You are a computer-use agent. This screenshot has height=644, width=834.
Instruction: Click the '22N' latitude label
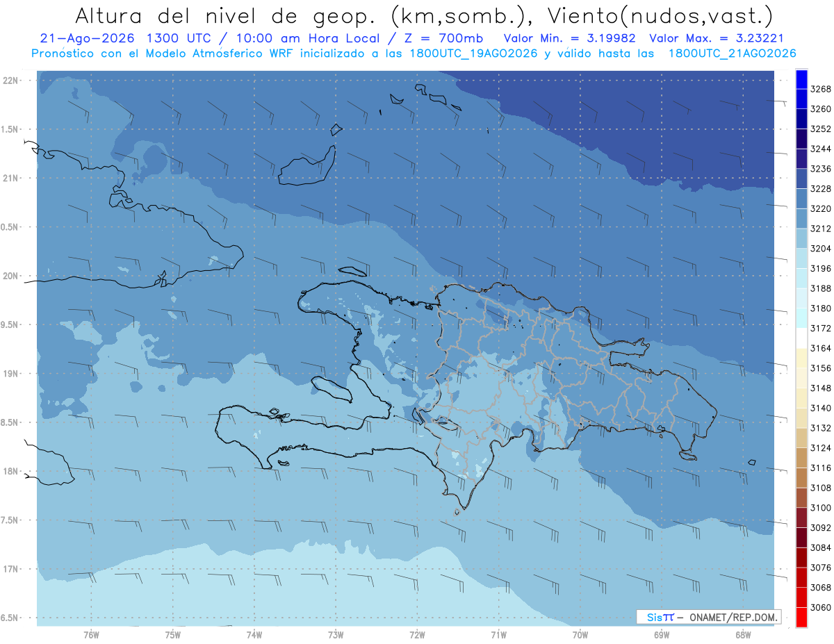tap(10, 80)
